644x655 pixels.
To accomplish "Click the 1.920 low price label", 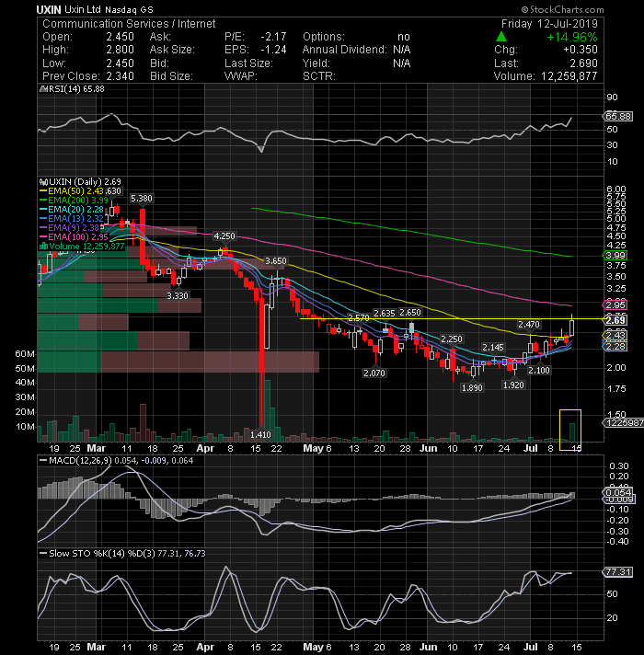I will click(x=513, y=385).
